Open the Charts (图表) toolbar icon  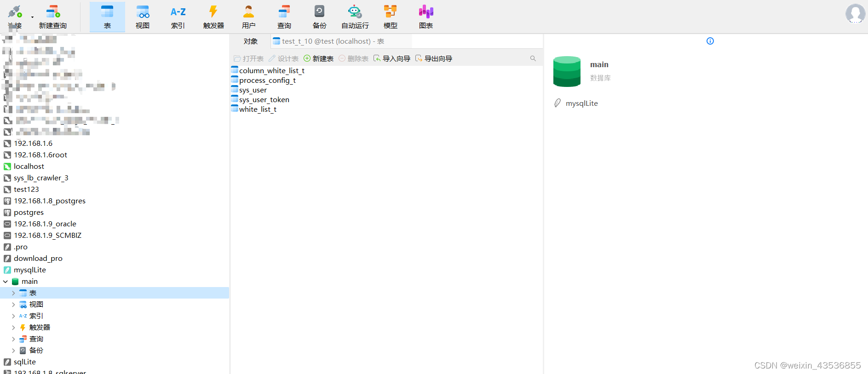pyautogui.click(x=426, y=17)
